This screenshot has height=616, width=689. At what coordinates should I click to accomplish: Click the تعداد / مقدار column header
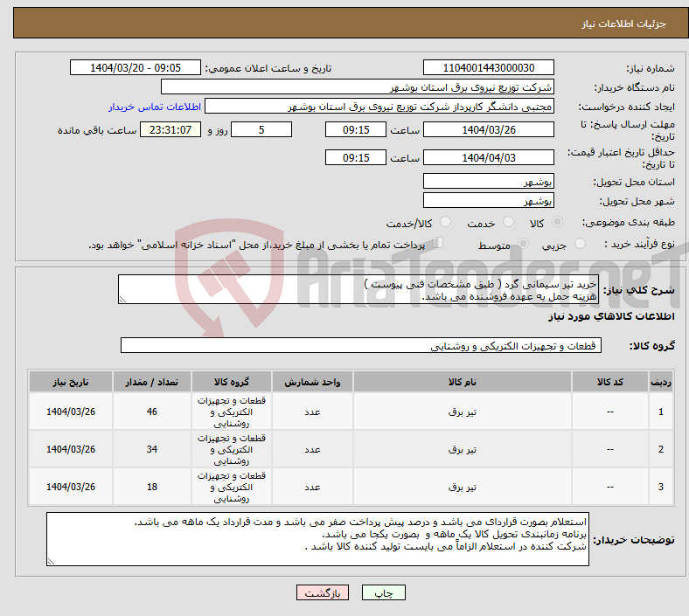151,382
